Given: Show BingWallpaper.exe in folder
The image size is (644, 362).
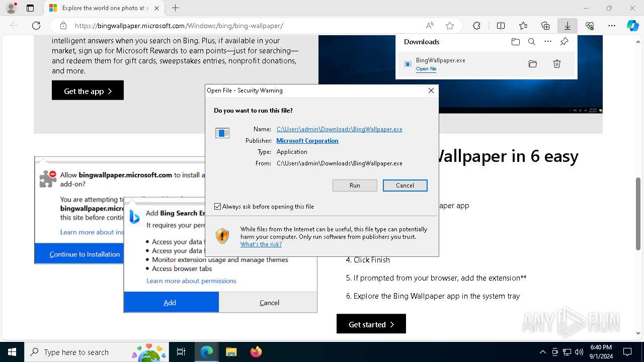Looking at the screenshot, I should coord(533,64).
